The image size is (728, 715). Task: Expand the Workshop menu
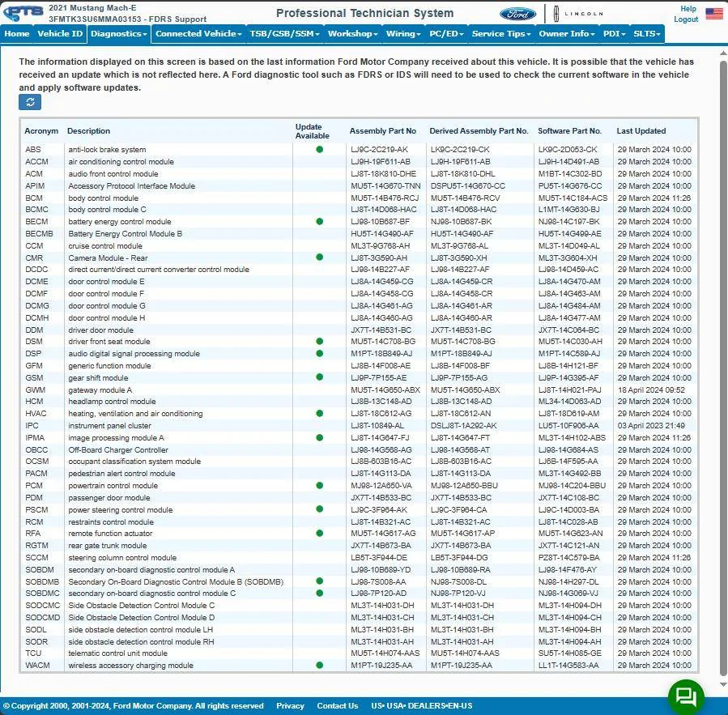[352, 33]
